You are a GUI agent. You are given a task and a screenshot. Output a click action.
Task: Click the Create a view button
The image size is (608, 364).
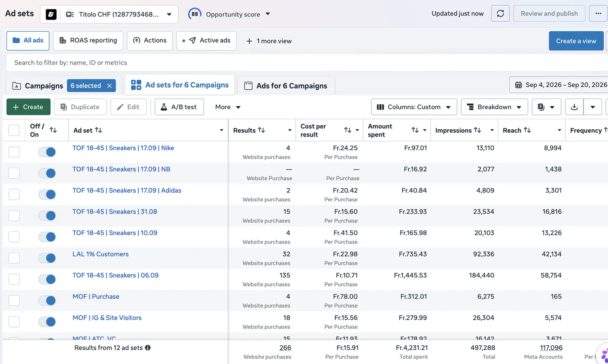click(x=576, y=41)
